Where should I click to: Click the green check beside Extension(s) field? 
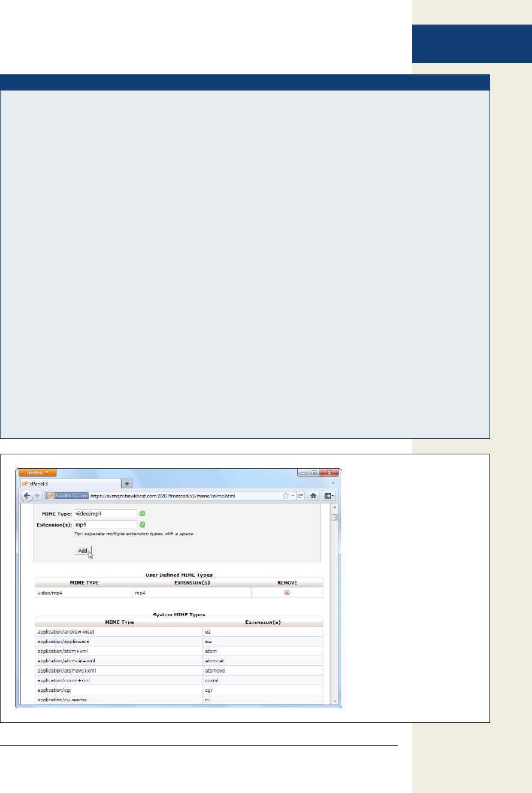143,524
